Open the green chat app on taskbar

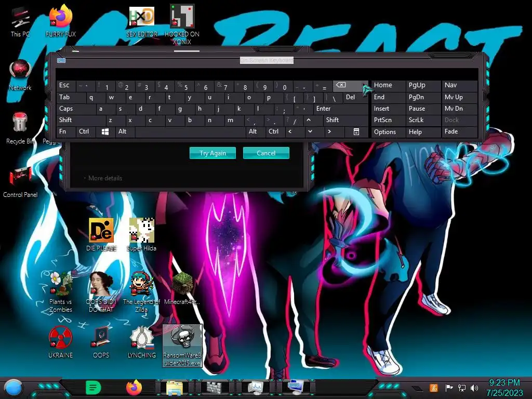pyautogui.click(x=94, y=388)
